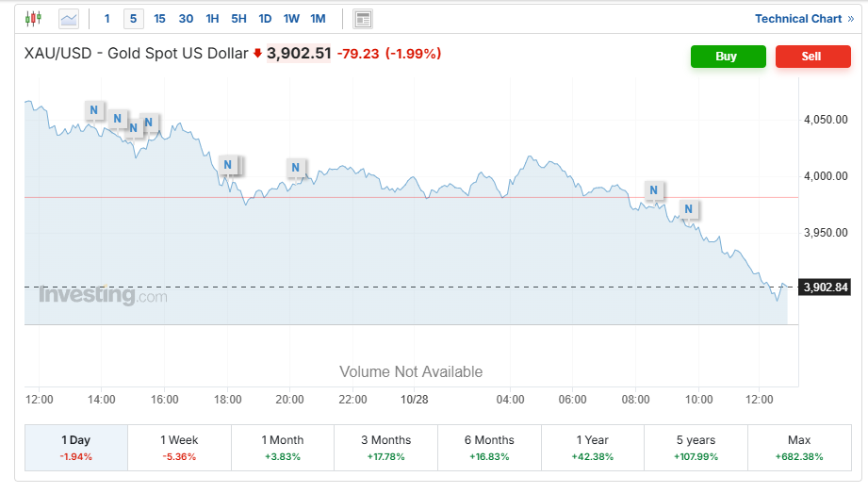868x493 pixels.
Task: Choose the 1H chart interval
Action: [x=212, y=19]
